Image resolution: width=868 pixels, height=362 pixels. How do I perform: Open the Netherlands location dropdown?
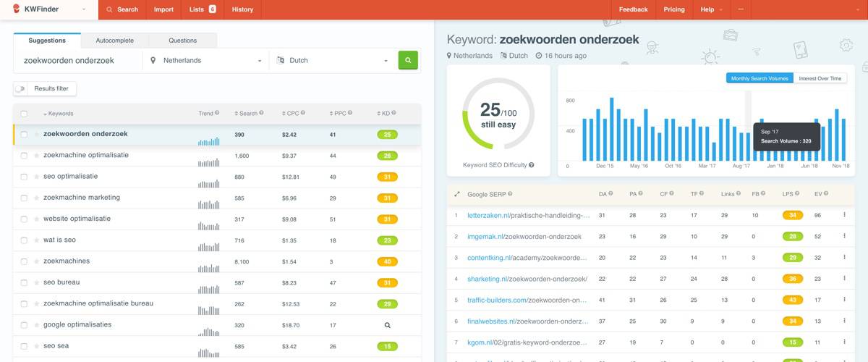tap(205, 61)
